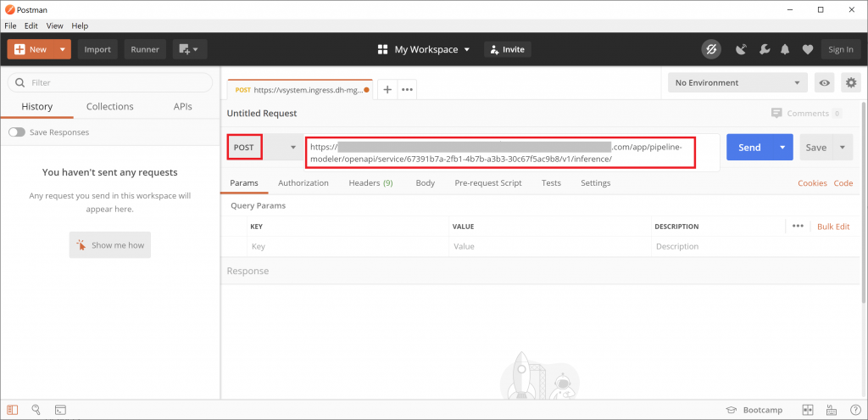The width and height of the screenshot is (868, 420).
Task: Open the query params column options ellipsis
Action: tap(798, 226)
